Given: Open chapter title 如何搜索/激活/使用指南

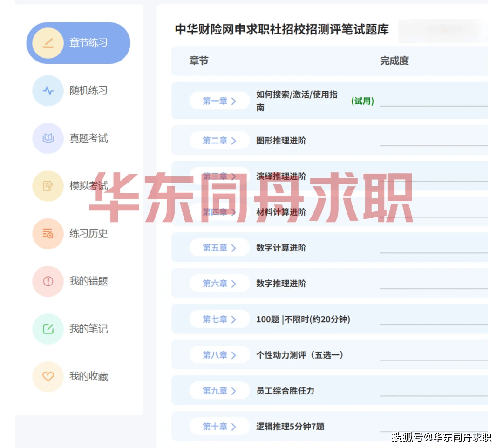Looking at the screenshot, I should 297,101.
